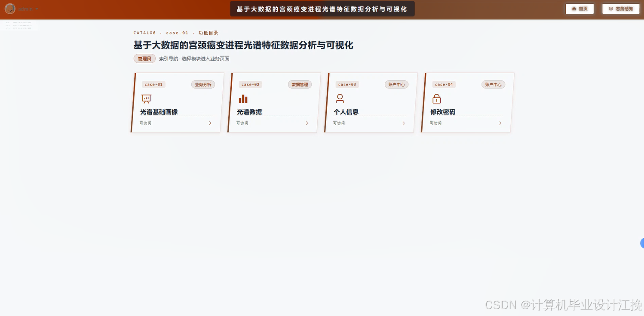Click the case-01 label on first card
The image size is (644, 316).
[153, 85]
